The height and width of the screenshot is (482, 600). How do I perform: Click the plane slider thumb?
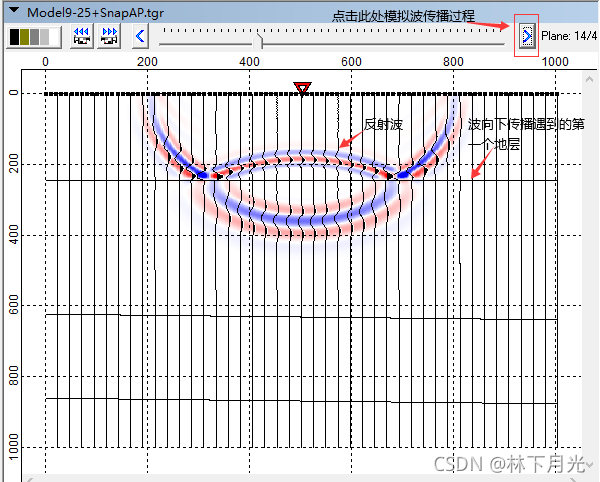tap(258, 41)
